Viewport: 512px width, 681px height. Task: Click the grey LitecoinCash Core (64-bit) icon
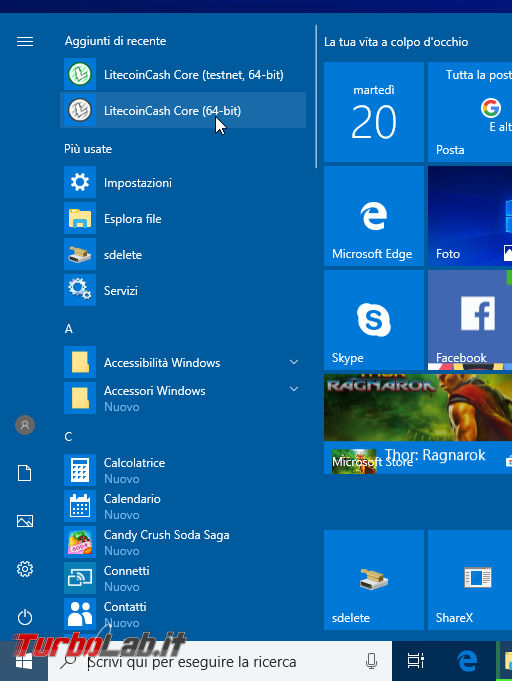tap(80, 110)
